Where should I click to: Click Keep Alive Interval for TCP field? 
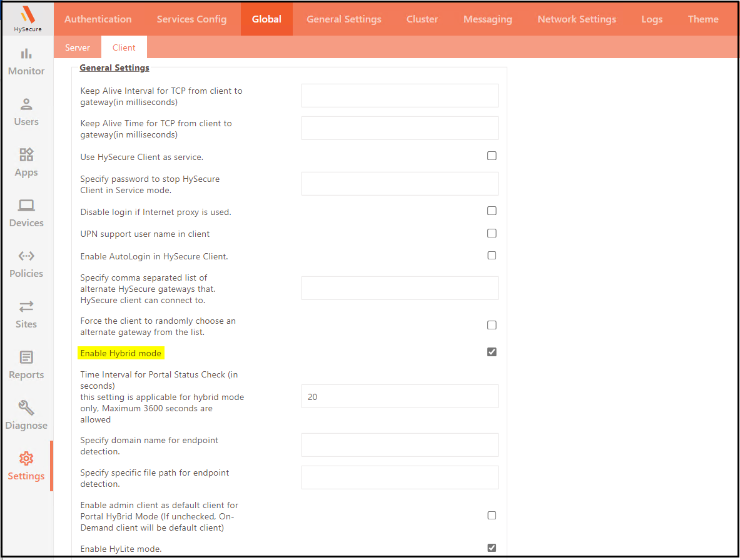pos(400,96)
